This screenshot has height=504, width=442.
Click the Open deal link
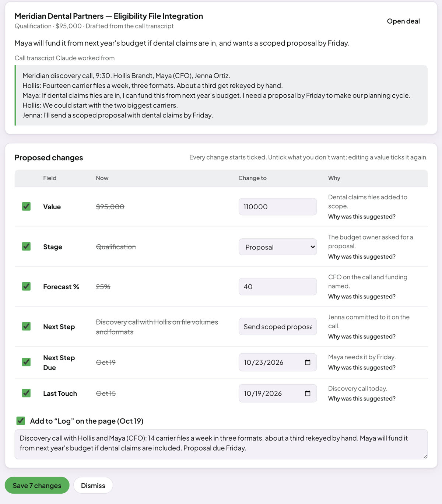(x=403, y=21)
